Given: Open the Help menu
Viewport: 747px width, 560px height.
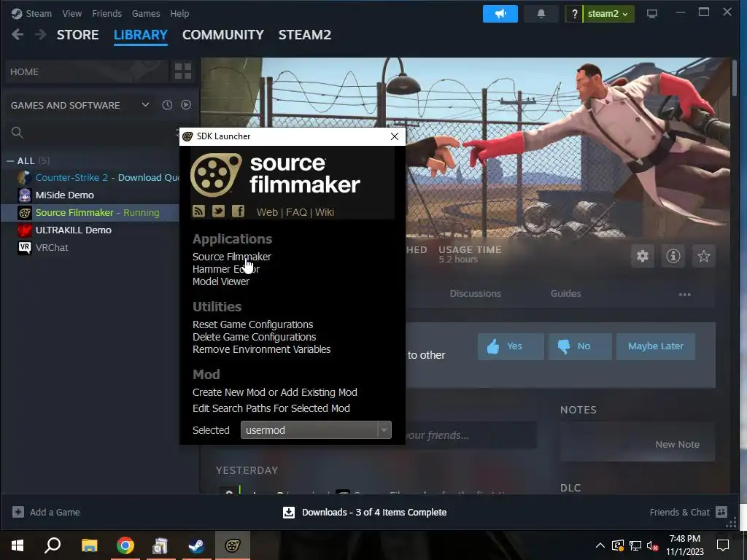Looking at the screenshot, I should point(179,13).
